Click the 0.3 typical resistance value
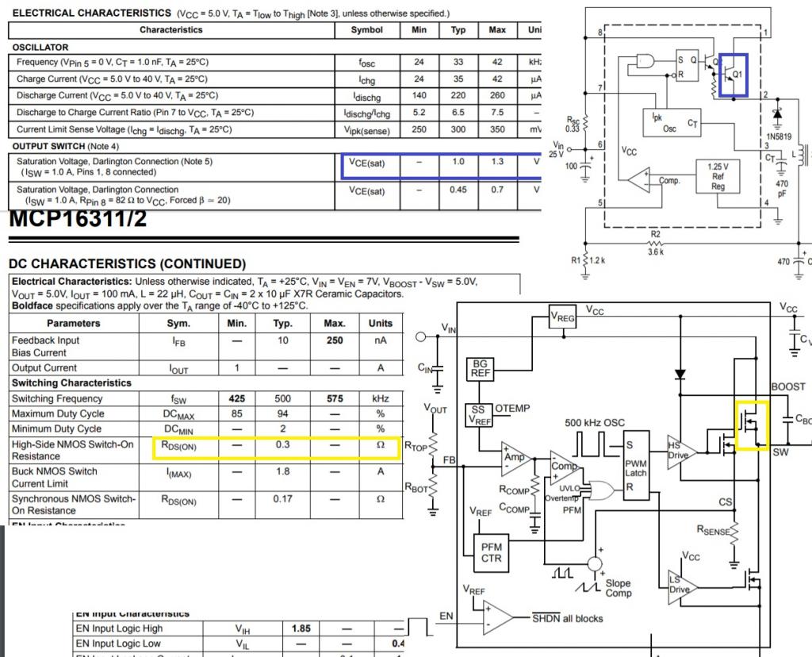The image size is (812, 657). click(x=282, y=444)
